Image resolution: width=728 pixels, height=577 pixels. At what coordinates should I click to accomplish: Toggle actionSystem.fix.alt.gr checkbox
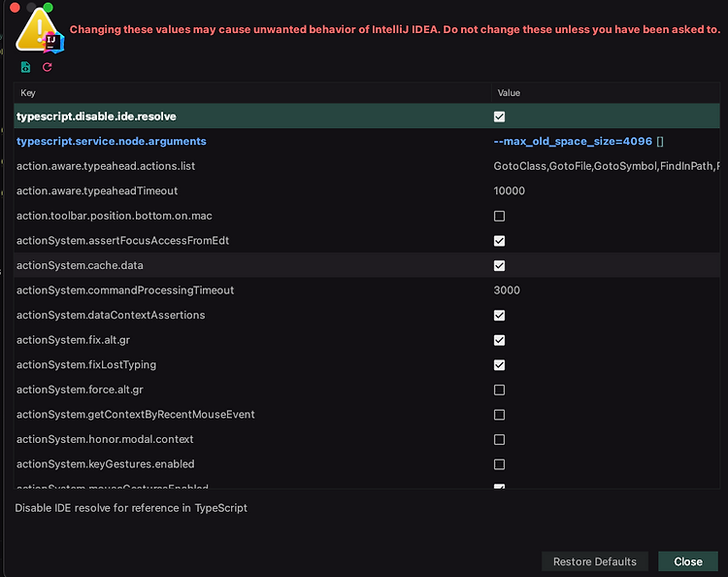(499, 340)
